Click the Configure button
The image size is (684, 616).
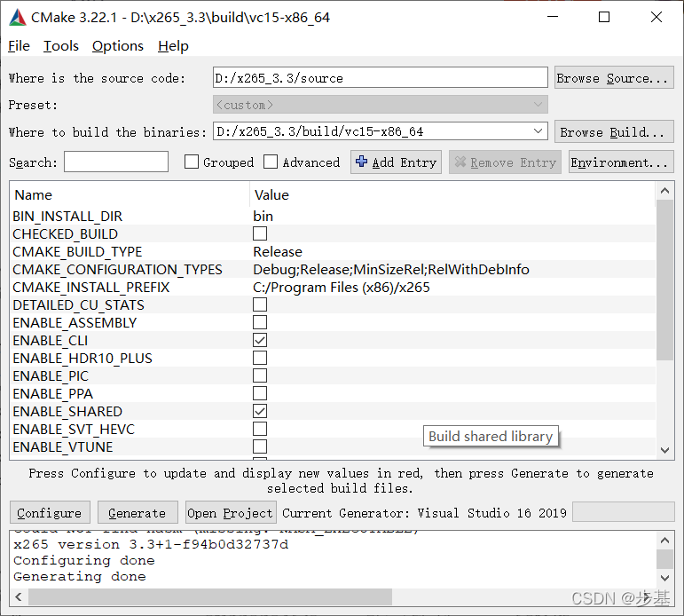[x=50, y=512]
